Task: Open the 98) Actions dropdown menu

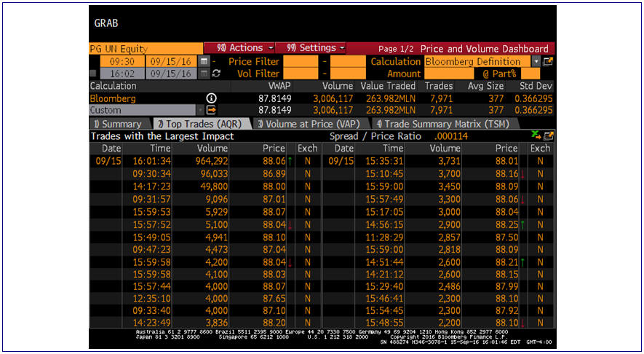Action: 237,48
